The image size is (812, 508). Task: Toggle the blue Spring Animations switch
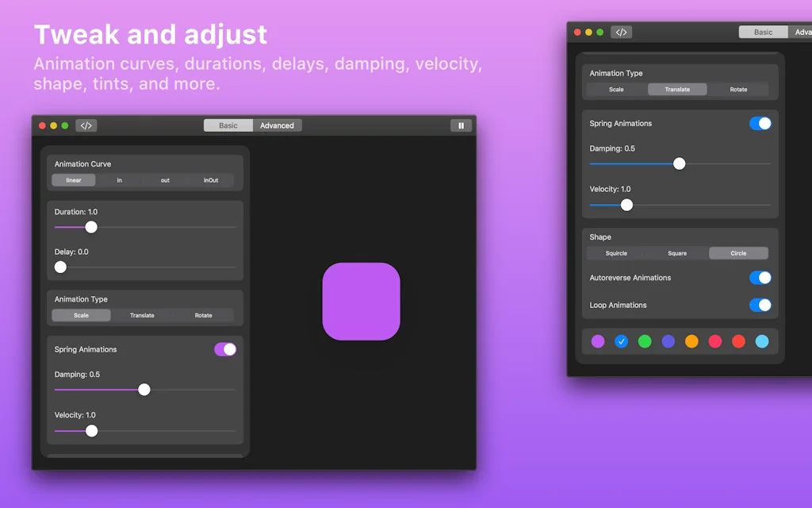(760, 123)
